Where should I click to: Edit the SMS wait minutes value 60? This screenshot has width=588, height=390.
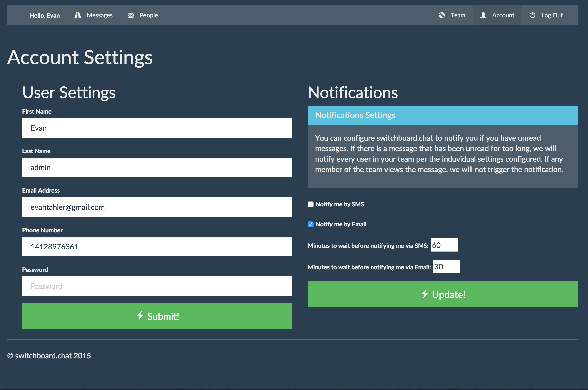(x=444, y=245)
